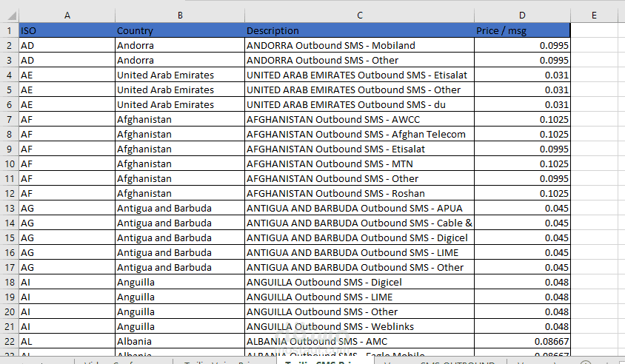The image size is (625, 364).
Task: Select ANGUILLA Outbound SMS - Digicel cell
Action: (x=360, y=283)
